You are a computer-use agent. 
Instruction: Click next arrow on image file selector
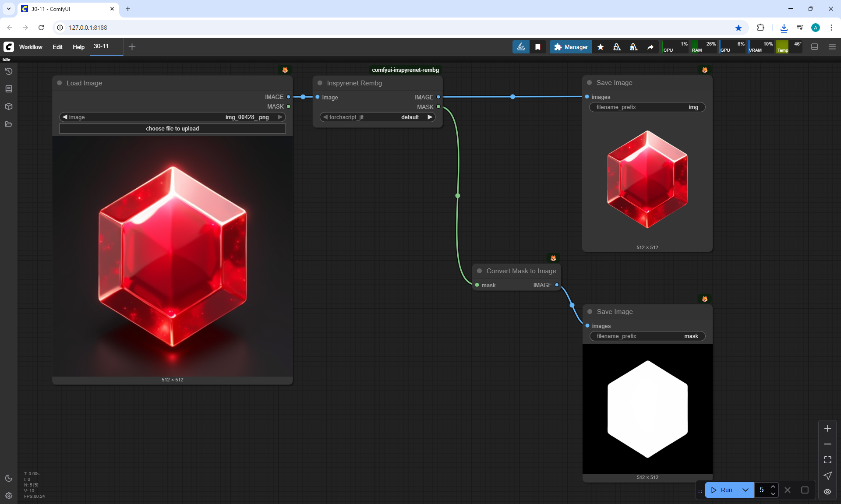click(x=280, y=117)
